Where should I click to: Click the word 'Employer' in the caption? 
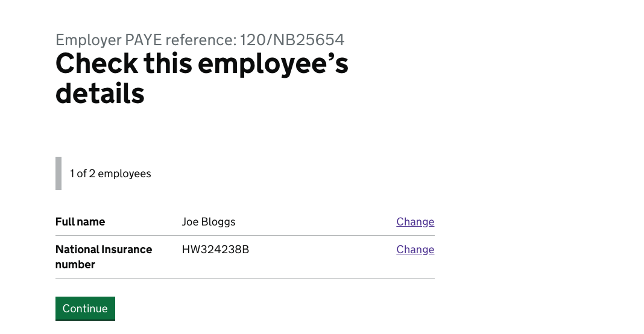pos(88,40)
